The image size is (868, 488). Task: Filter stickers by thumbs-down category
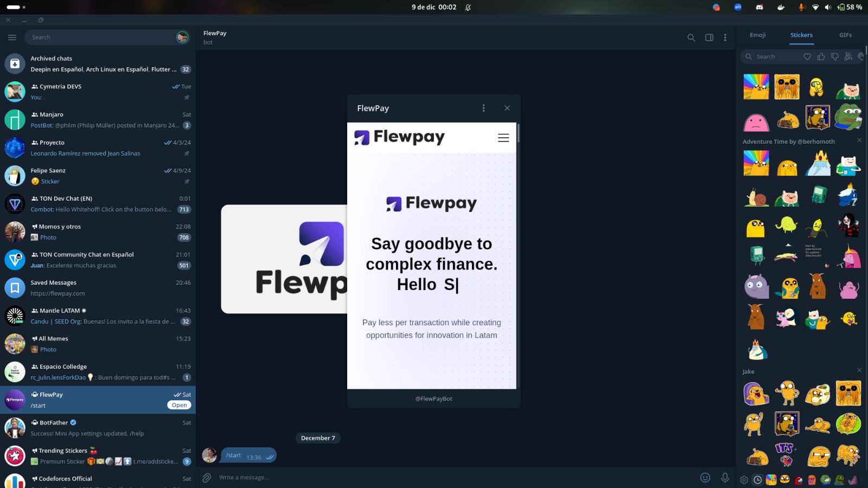tap(834, 56)
